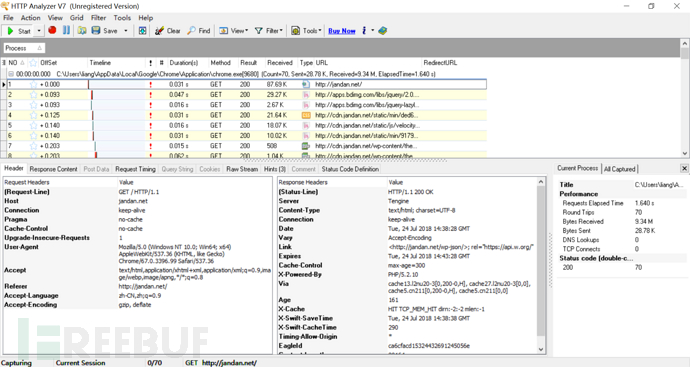
Task: Click the help book icon
Action: [x=382, y=30]
